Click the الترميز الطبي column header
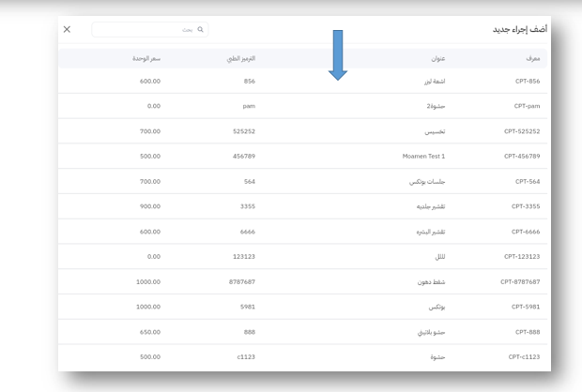 [242, 59]
